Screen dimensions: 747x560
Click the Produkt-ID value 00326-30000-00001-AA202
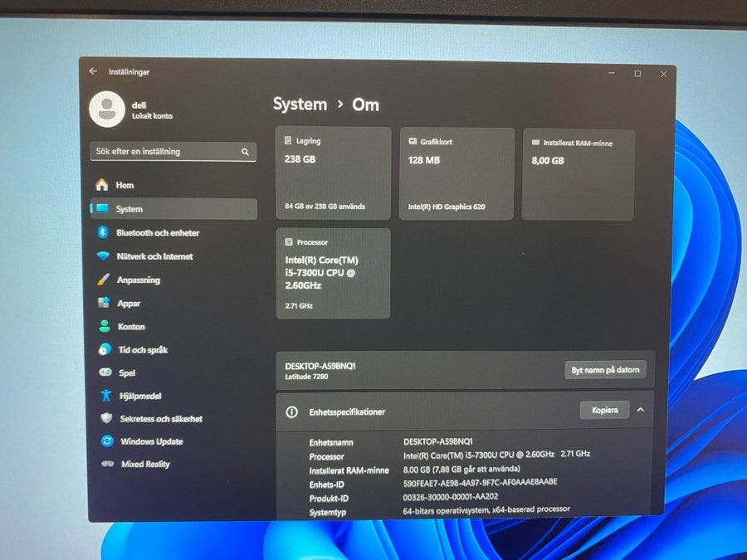tap(450, 497)
